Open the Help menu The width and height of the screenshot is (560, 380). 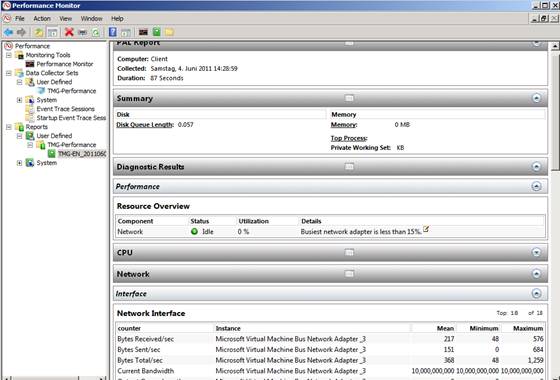(x=117, y=19)
